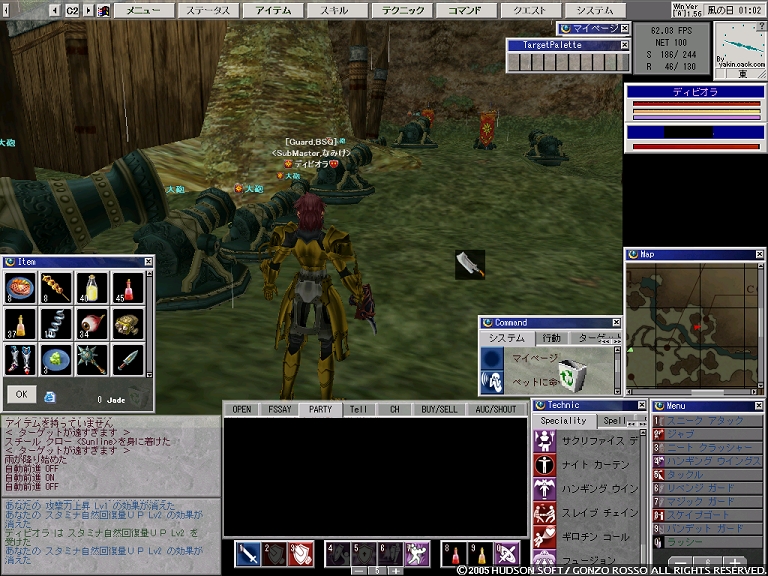
Task: Activate shortcut slot 3 red shield skill
Action: tap(301, 554)
